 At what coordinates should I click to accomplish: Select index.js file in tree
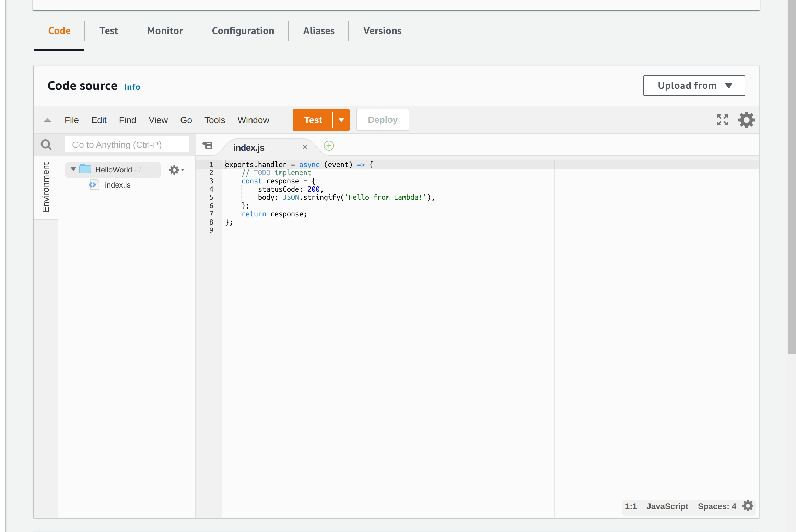tap(117, 185)
